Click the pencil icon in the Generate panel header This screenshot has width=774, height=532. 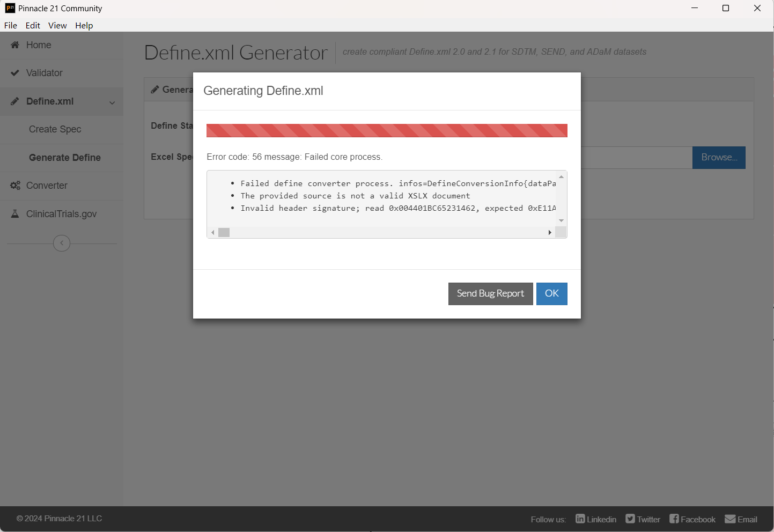pyautogui.click(x=155, y=90)
